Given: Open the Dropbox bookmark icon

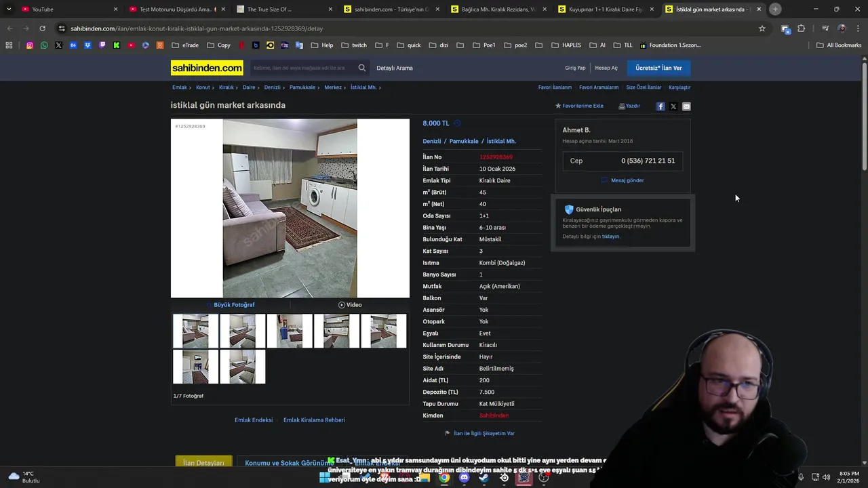Looking at the screenshot, I should coord(87,45).
